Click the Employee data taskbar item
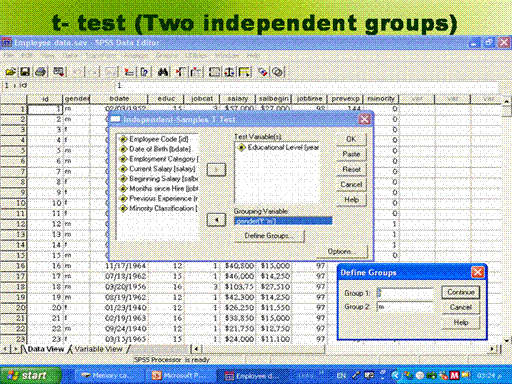512x384 pixels. (253, 376)
